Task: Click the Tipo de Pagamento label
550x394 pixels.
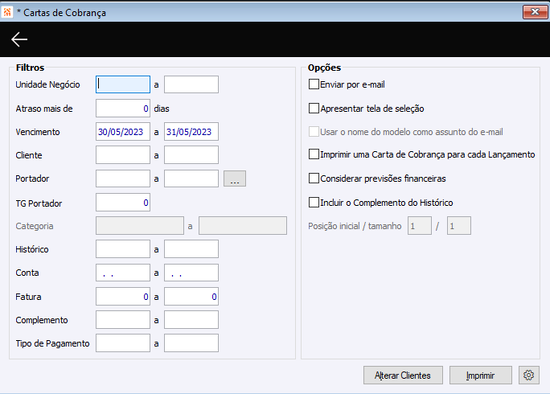Action: [52, 343]
